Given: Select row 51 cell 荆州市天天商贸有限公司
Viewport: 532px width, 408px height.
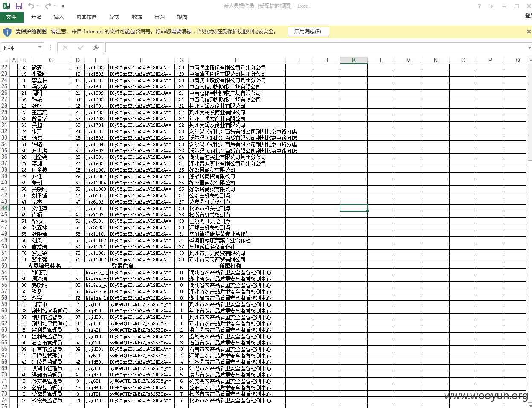Looking at the screenshot, I should pos(237,253).
